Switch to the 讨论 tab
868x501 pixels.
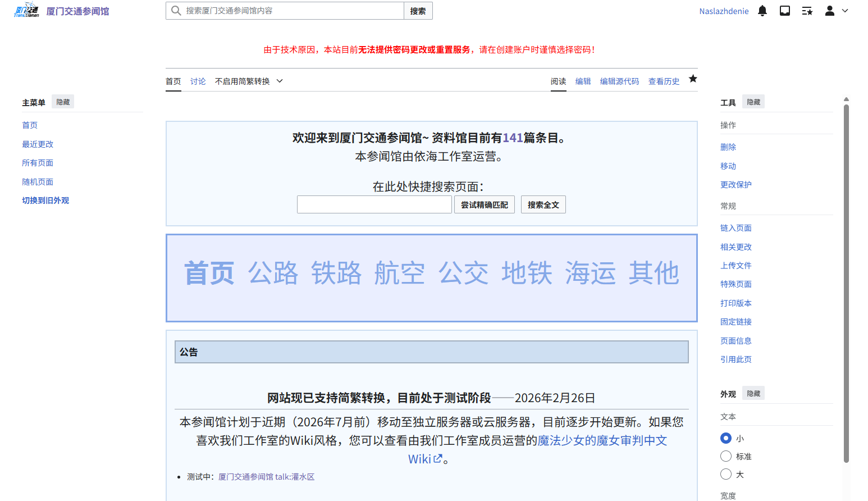(198, 81)
